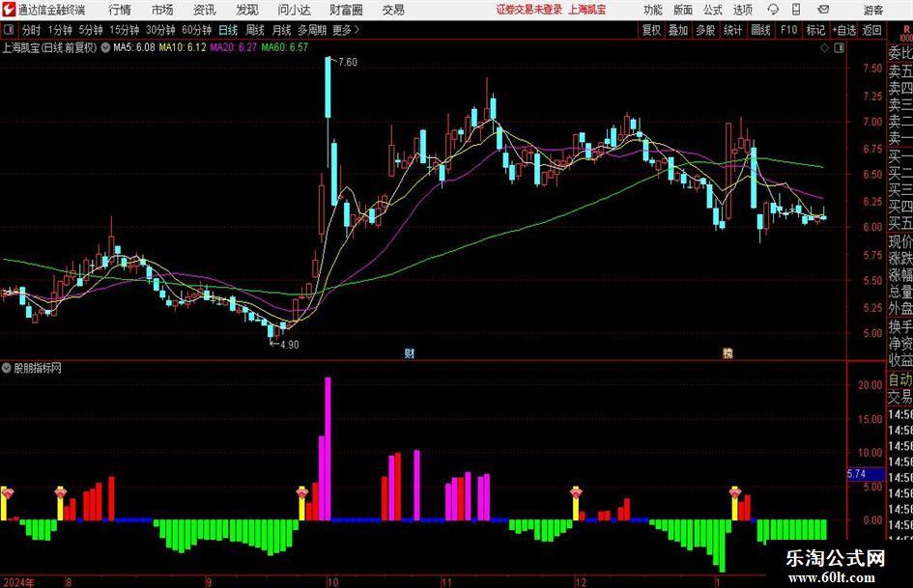Open the mobile phone icon
Screen dimensions: 913x588
point(796,10)
